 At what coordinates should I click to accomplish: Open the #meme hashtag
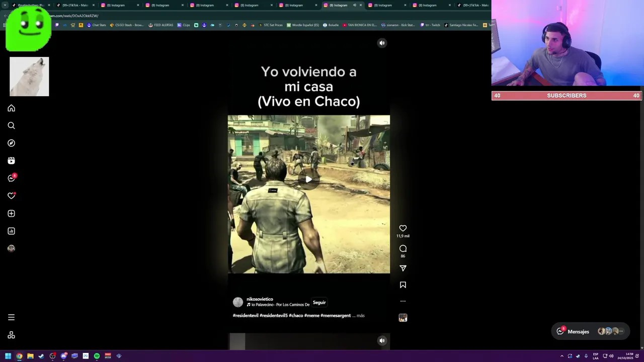[x=311, y=316]
